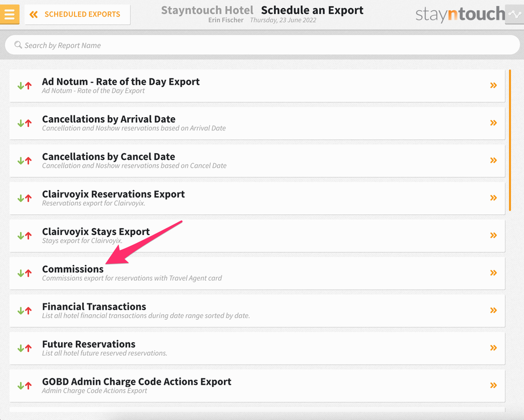This screenshot has height=420, width=524.
Task: Click export arrows icon for Cancellations by Arrival Date
Action: click(x=24, y=123)
